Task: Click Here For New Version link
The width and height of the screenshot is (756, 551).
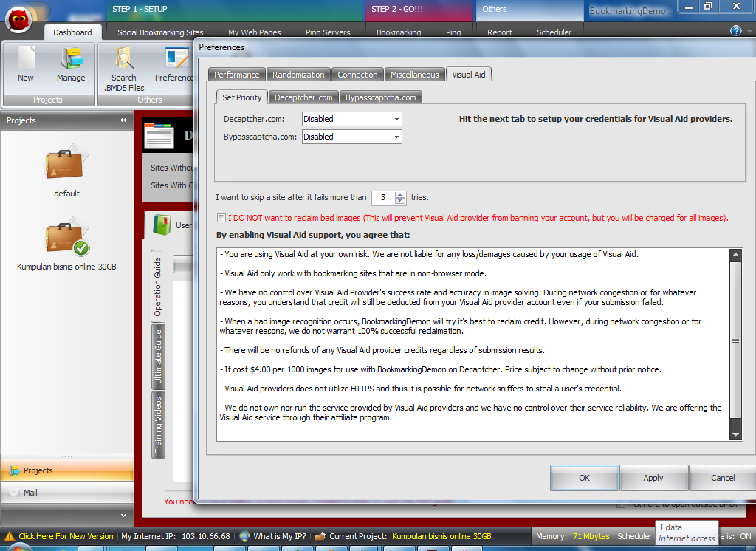Action: pos(66,536)
